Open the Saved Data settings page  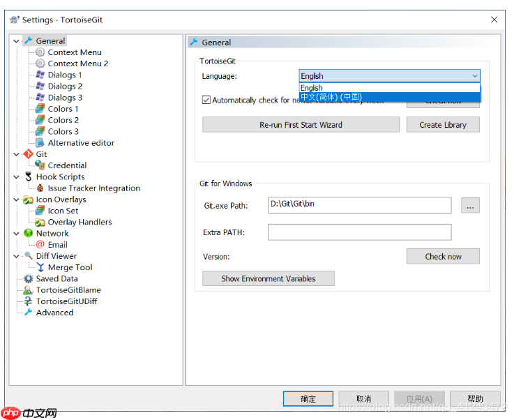(x=56, y=278)
